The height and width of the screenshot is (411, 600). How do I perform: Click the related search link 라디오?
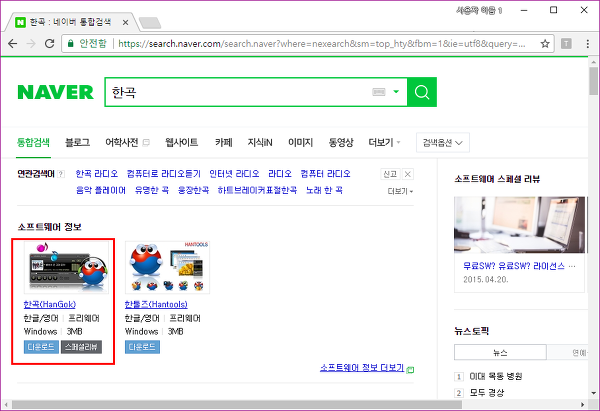(x=280, y=174)
